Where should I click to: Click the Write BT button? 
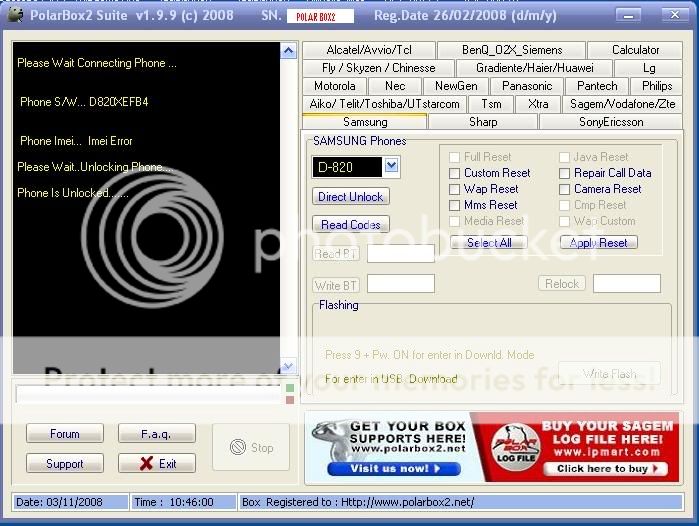tap(336, 285)
